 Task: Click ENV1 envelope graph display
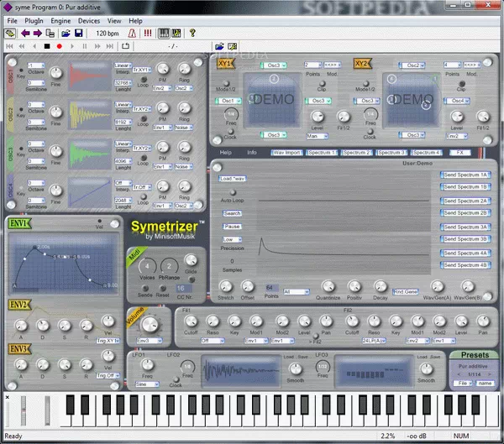(64, 264)
